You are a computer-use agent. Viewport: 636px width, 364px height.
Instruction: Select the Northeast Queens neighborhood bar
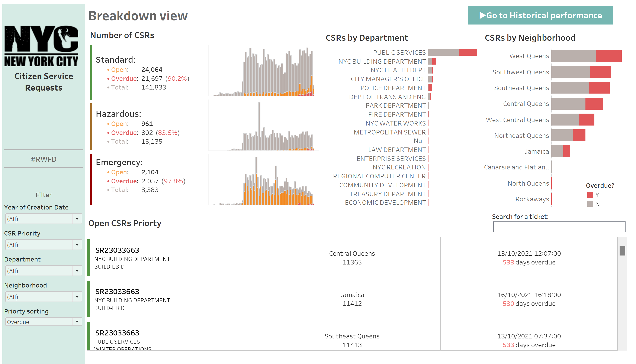tap(568, 135)
